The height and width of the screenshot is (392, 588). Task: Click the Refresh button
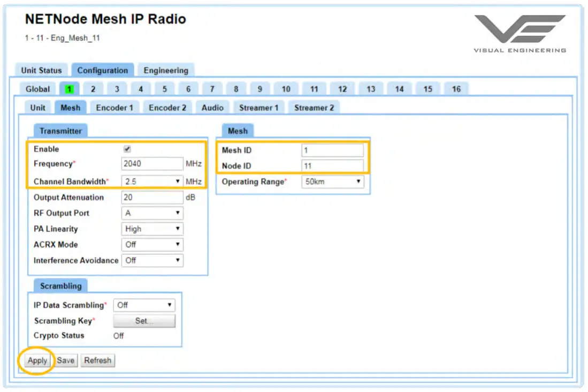[97, 360]
